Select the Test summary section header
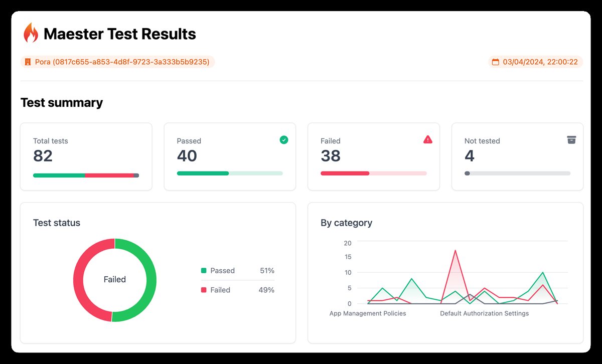602x364 pixels. (61, 102)
